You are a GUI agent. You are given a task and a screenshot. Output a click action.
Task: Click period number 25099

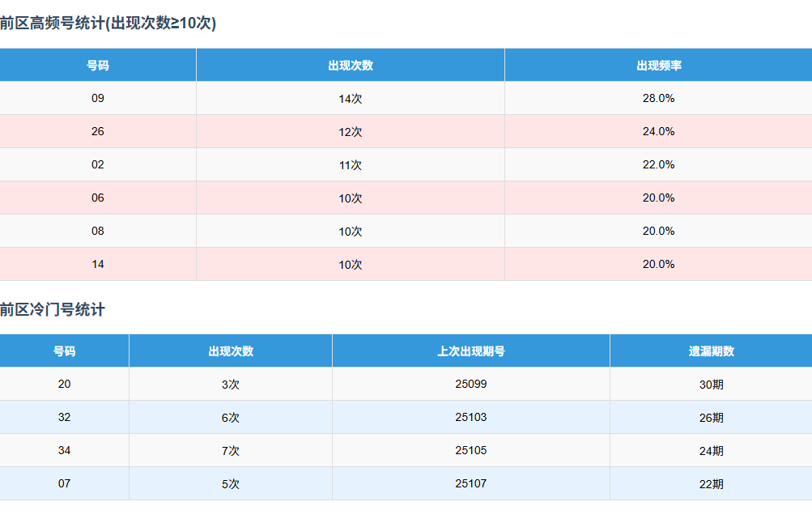[x=470, y=385]
